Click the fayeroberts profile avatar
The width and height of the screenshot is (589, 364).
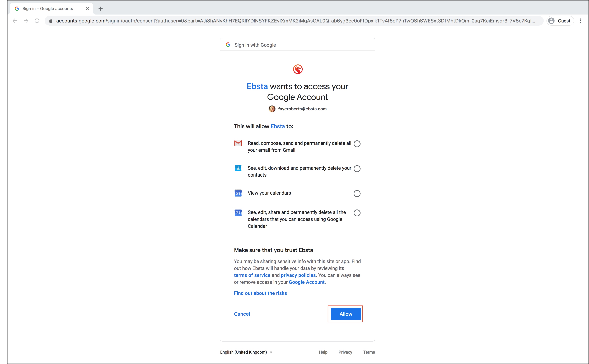tap(272, 109)
